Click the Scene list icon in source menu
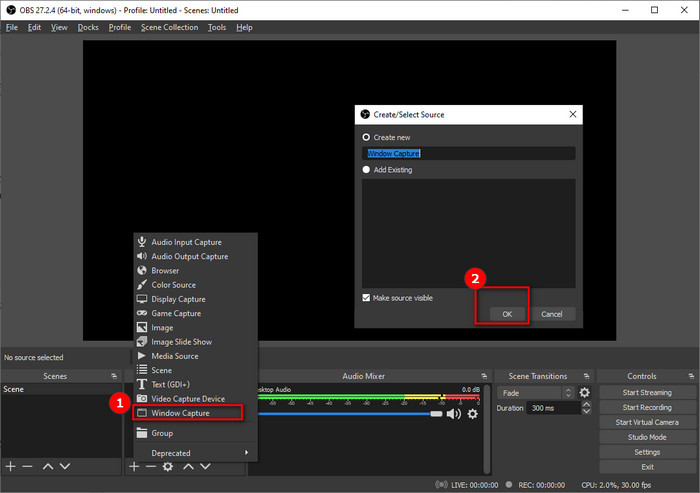This screenshot has width=700, height=493. 142,370
